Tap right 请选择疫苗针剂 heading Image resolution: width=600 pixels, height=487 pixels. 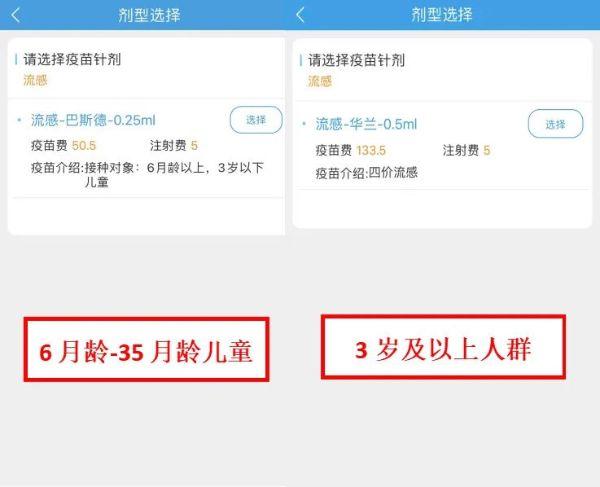pos(356,60)
